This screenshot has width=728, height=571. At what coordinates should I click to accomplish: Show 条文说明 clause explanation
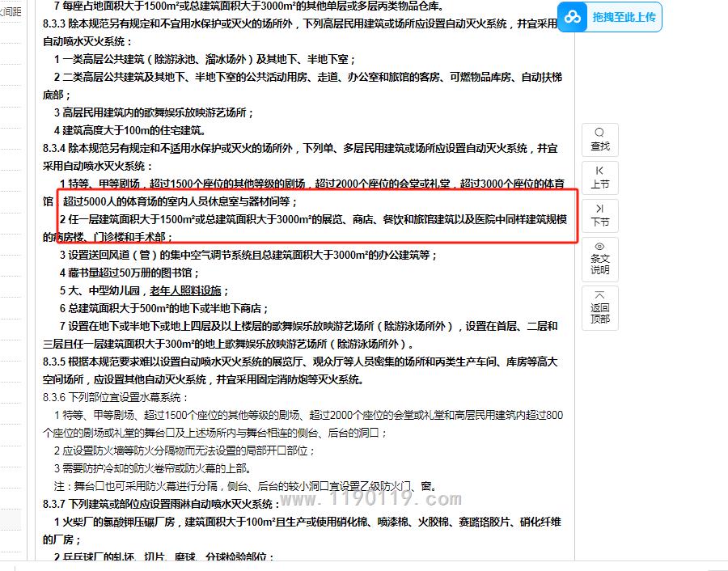pos(599,259)
